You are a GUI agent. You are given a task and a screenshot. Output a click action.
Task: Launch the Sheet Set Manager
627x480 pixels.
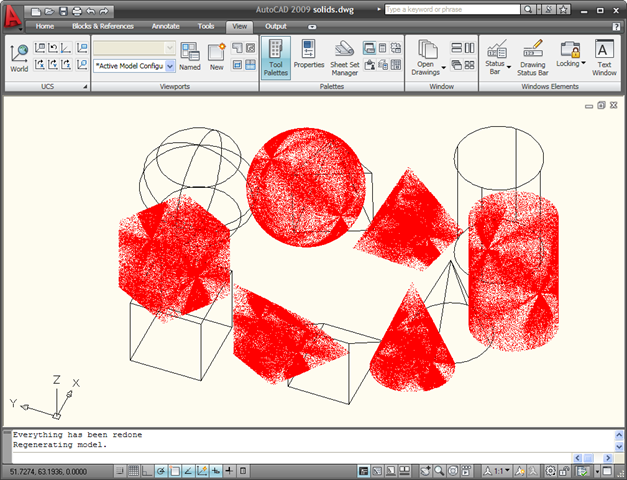[344, 58]
